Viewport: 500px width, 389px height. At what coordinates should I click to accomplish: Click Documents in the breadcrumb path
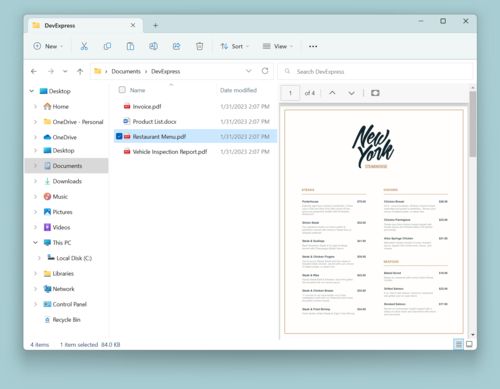click(x=126, y=71)
